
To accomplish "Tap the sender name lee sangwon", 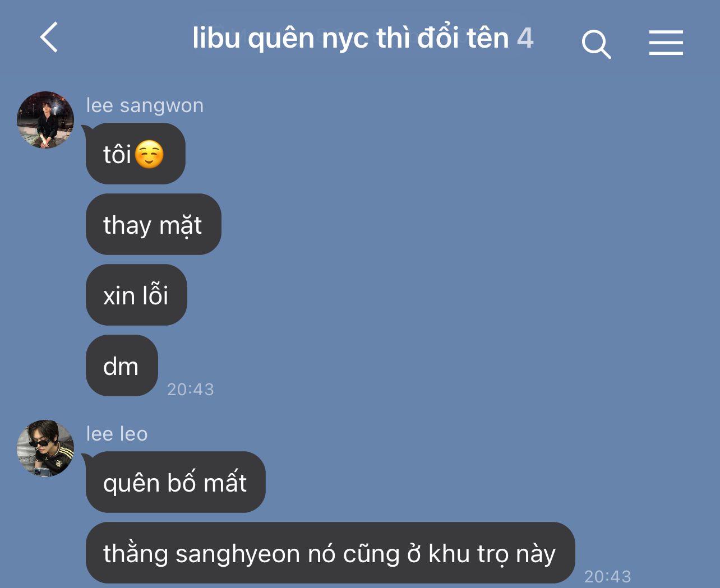I will tap(145, 105).
